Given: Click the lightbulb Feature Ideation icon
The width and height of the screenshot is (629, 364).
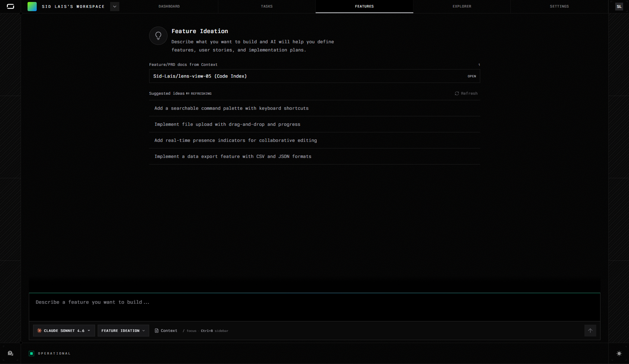Looking at the screenshot, I should 158,36.
